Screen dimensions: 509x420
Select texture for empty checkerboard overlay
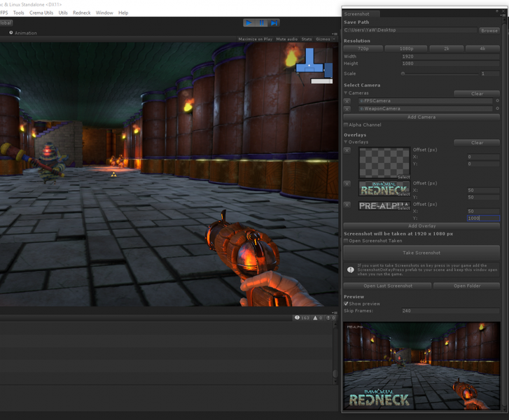tap(403, 177)
